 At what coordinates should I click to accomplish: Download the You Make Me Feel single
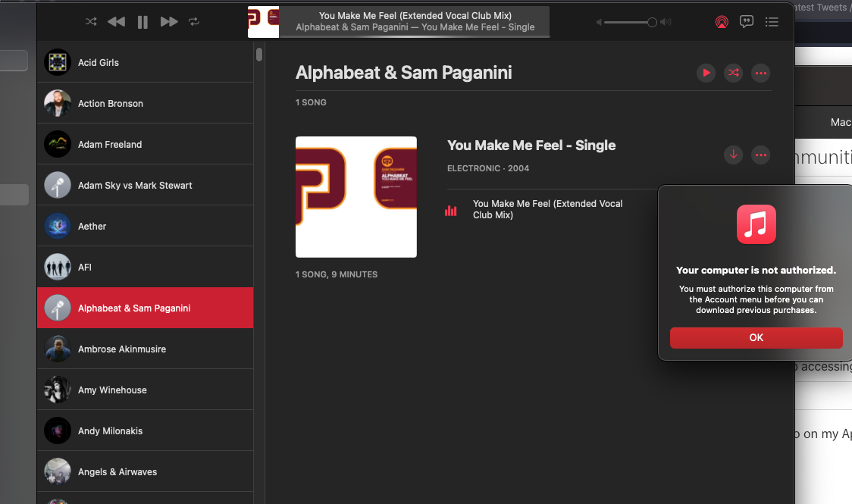pos(733,155)
